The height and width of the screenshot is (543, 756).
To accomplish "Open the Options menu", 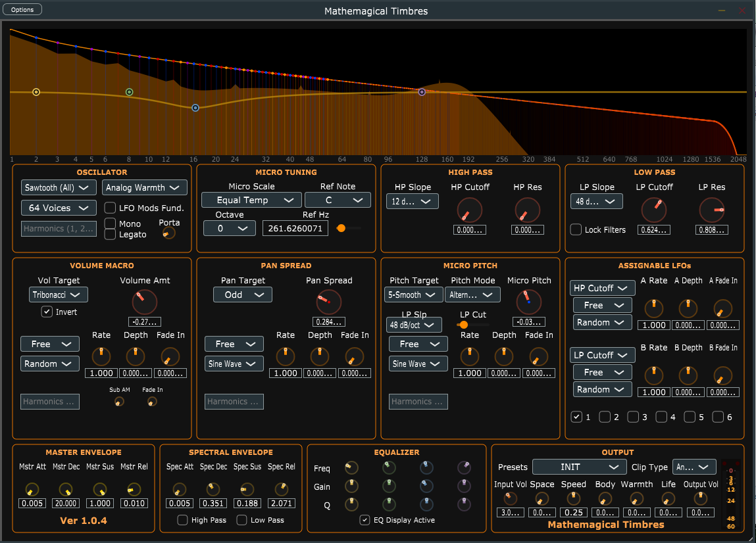I will click(x=22, y=10).
